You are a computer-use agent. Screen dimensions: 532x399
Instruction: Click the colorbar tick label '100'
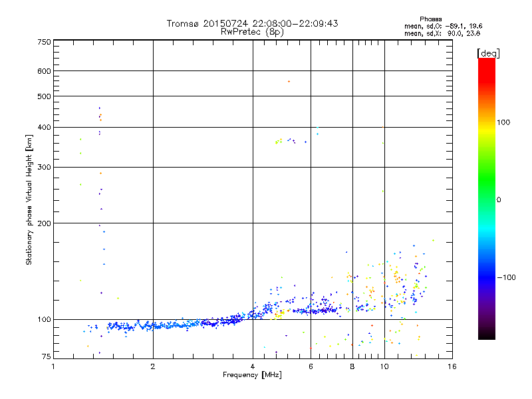point(503,122)
